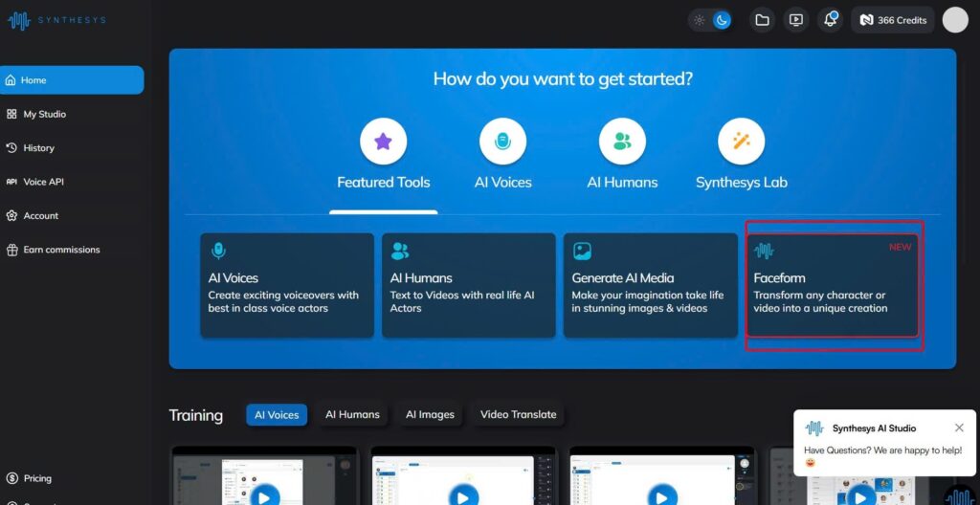
Task: Open the AI Voices tool card
Action: [x=287, y=285]
